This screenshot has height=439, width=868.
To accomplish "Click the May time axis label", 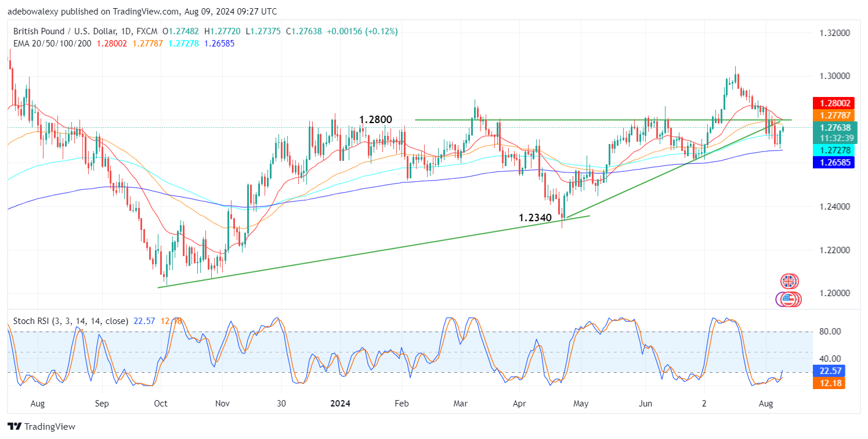I will (581, 403).
